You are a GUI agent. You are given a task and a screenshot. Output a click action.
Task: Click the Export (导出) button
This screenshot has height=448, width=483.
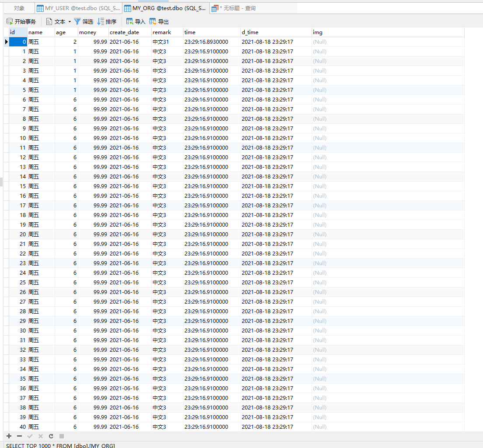[159, 21]
